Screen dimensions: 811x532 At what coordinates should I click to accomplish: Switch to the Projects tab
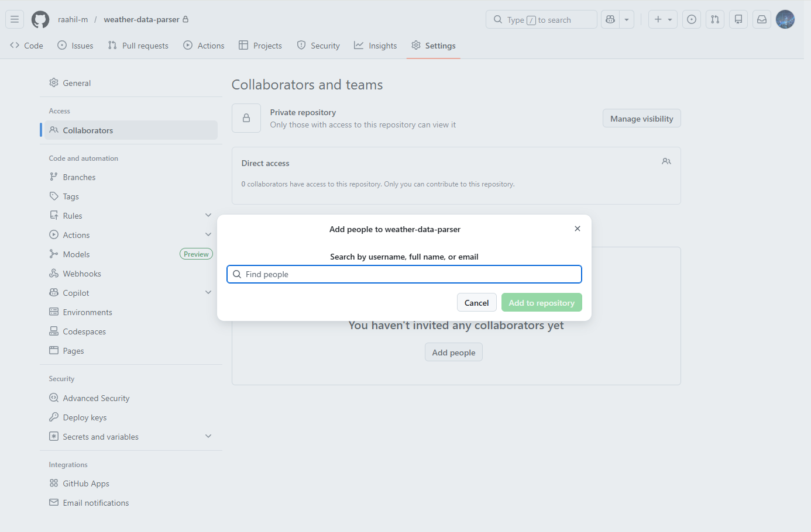[x=260, y=46]
